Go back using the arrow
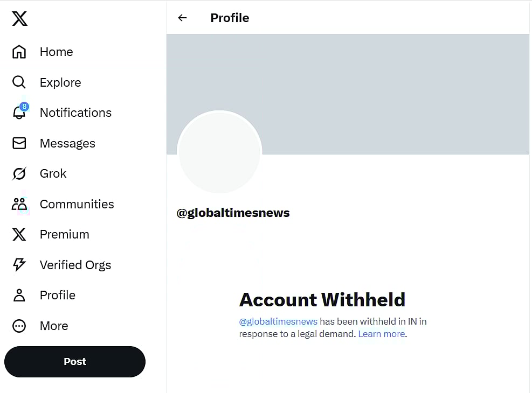This screenshot has height=393, width=532. point(182,18)
